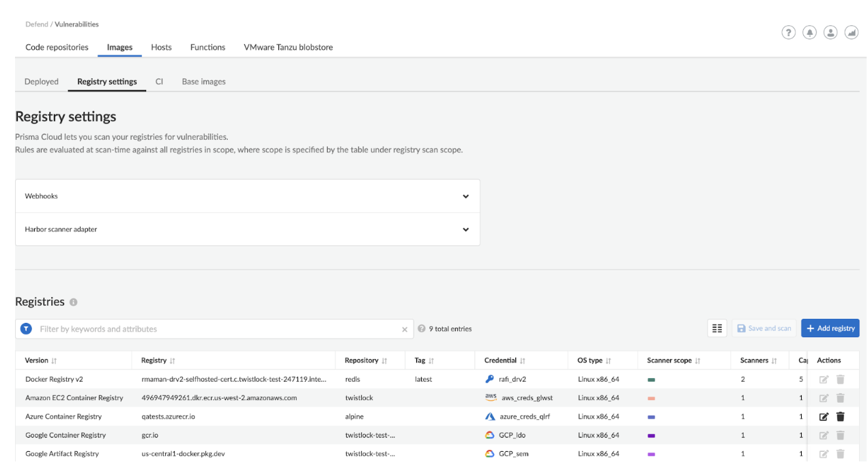Image resolution: width=868 pixels, height=471 pixels.
Task: Go to the Hosts tab
Action: click(x=161, y=47)
